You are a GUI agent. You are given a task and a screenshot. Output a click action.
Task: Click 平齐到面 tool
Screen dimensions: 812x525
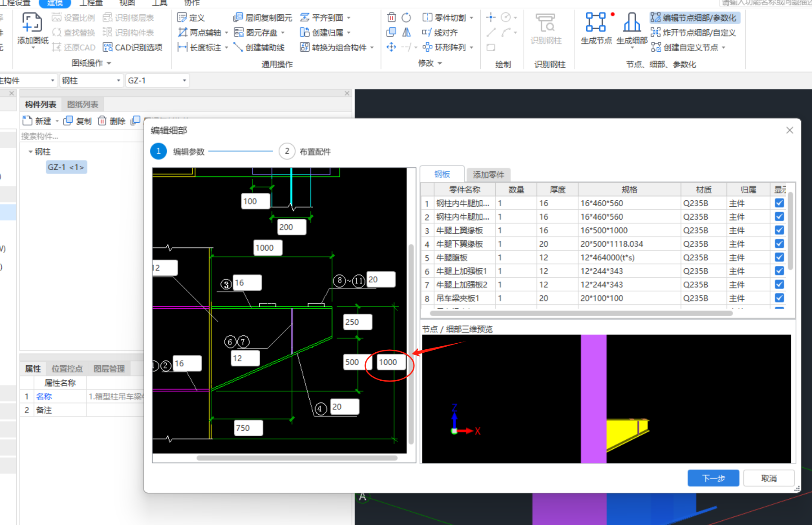[x=322, y=18]
